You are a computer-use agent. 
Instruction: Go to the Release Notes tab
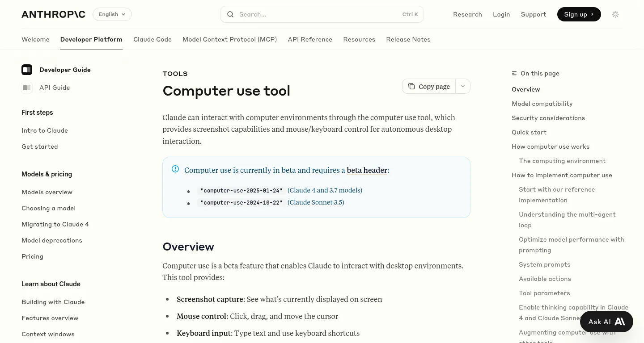[x=408, y=39]
